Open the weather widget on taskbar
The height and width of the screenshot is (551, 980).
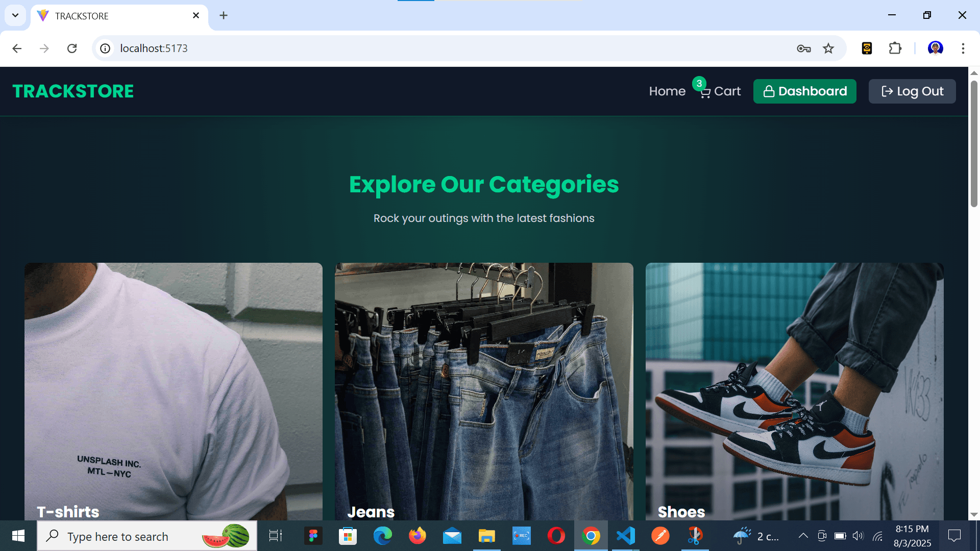(x=756, y=536)
